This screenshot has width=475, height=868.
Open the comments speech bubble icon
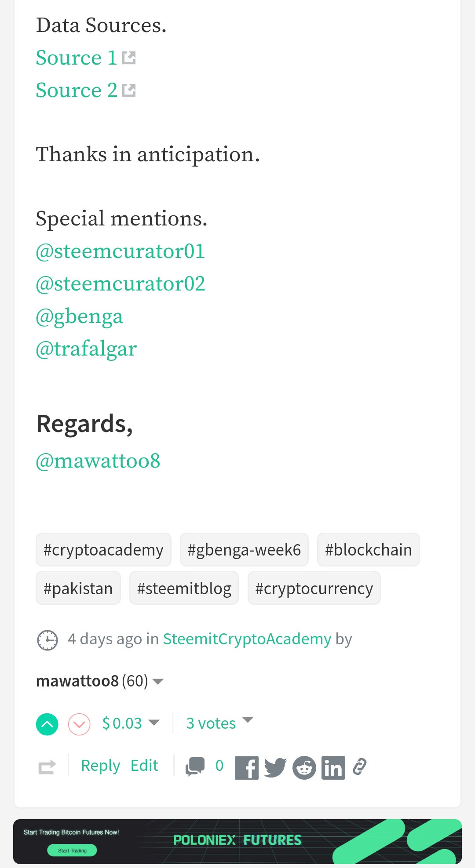click(x=195, y=766)
